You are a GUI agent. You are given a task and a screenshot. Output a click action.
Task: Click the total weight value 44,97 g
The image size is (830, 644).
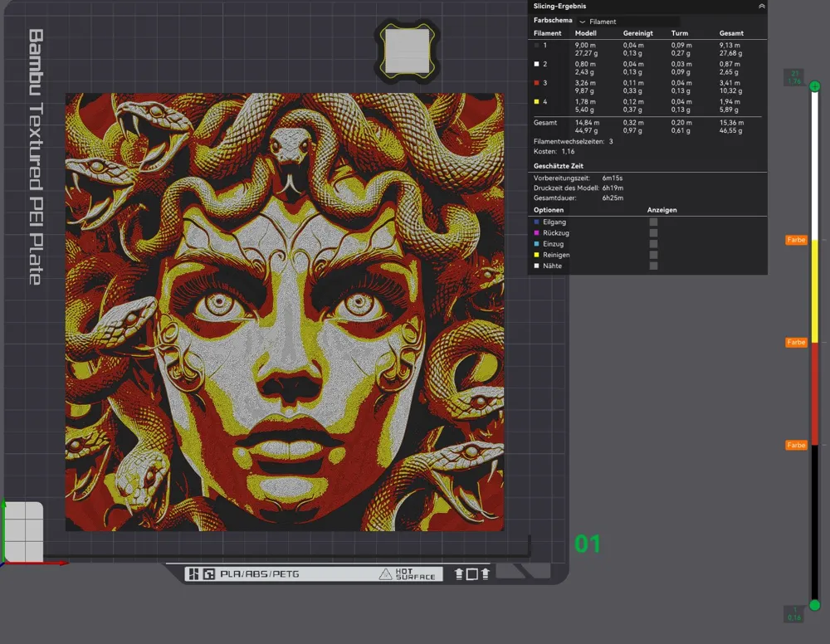click(587, 130)
